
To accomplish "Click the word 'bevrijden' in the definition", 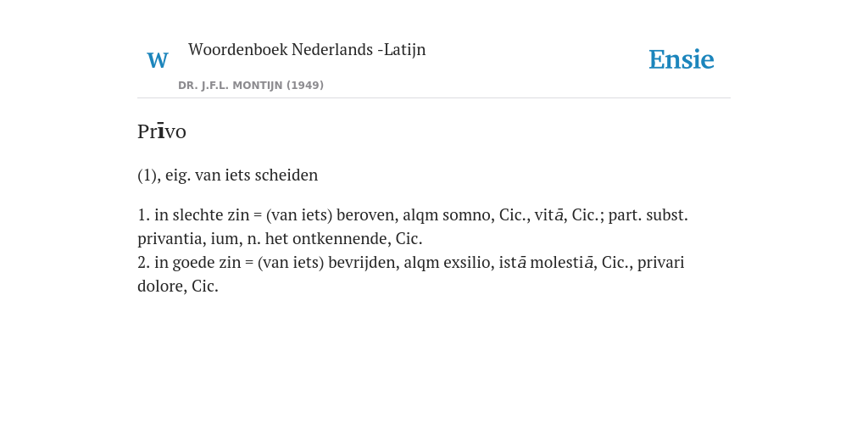I will point(364,263).
